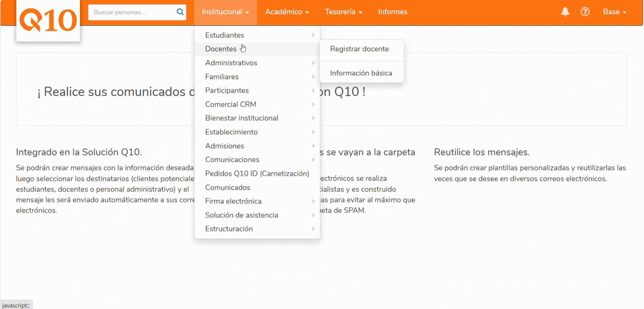The image size is (644, 309).
Task: Click the heading Integrado en la Solución Q10.
Action: tap(79, 152)
